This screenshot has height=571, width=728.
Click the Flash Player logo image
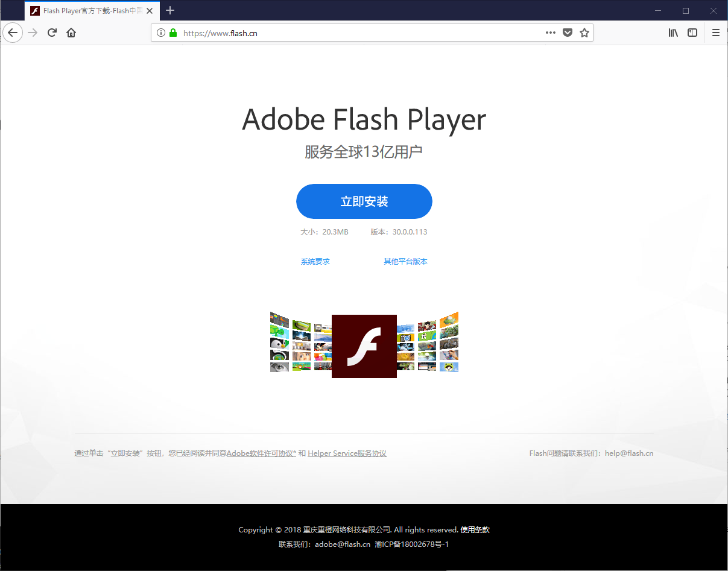364,346
